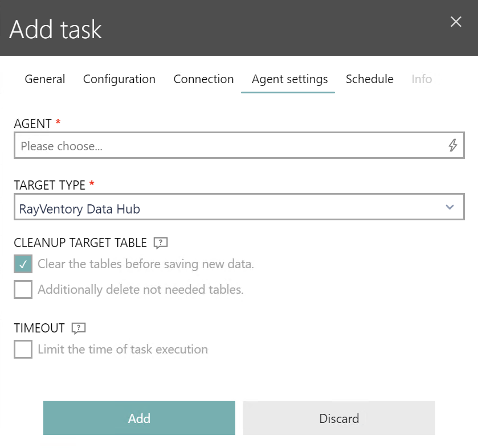Switch to the Schedule tab
Image resolution: width=478 pixels, height=448 pixels.
pos(370,79)
